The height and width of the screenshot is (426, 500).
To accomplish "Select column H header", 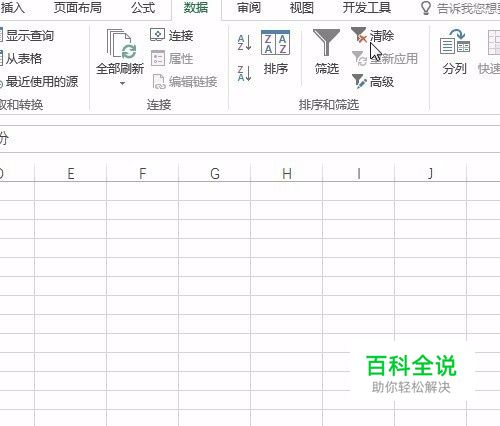I will point(287,174).
